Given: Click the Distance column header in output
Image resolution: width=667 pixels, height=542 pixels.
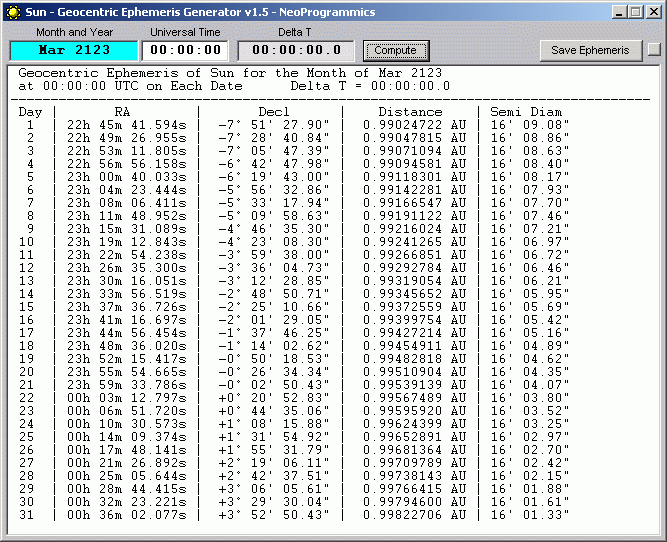Looking at the screenshot, I should (x=410, y=112).
